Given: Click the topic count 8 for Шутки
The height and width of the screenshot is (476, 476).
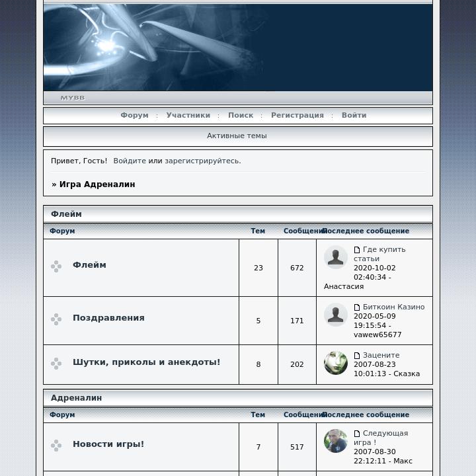Looking at the screenshot, I should click(x=258, y=364).
